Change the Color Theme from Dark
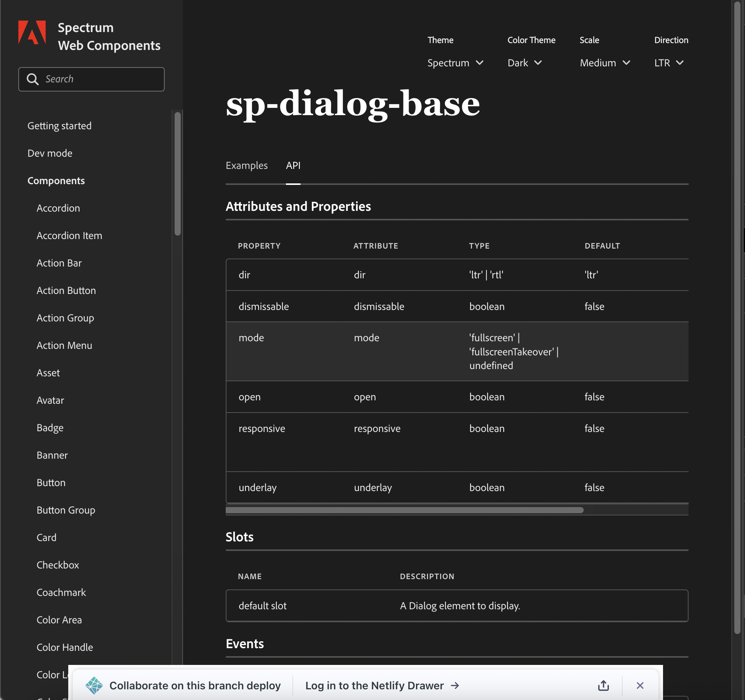The width and height of the screenshot is (745, 700). tap(524, 63)
